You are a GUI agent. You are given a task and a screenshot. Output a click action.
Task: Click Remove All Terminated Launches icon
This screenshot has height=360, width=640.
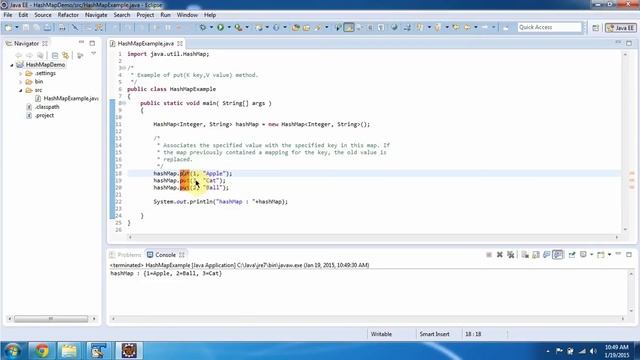[x=510, y=255]
